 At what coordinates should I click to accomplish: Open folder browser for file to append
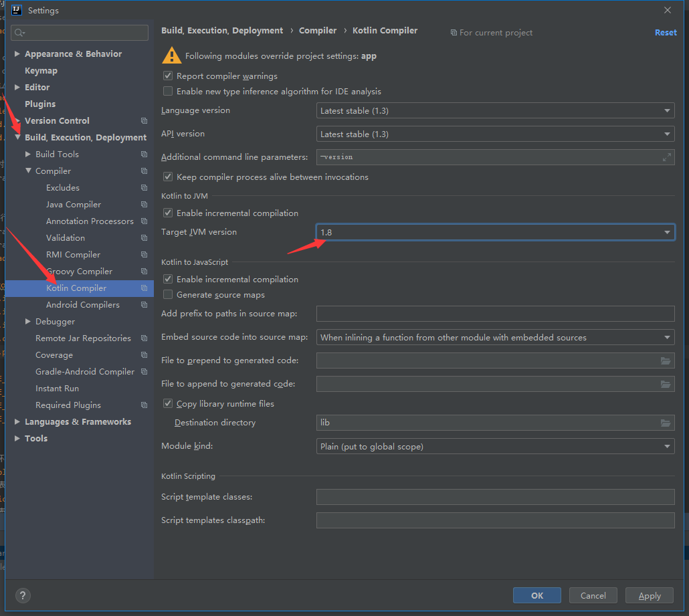(666, 384)
